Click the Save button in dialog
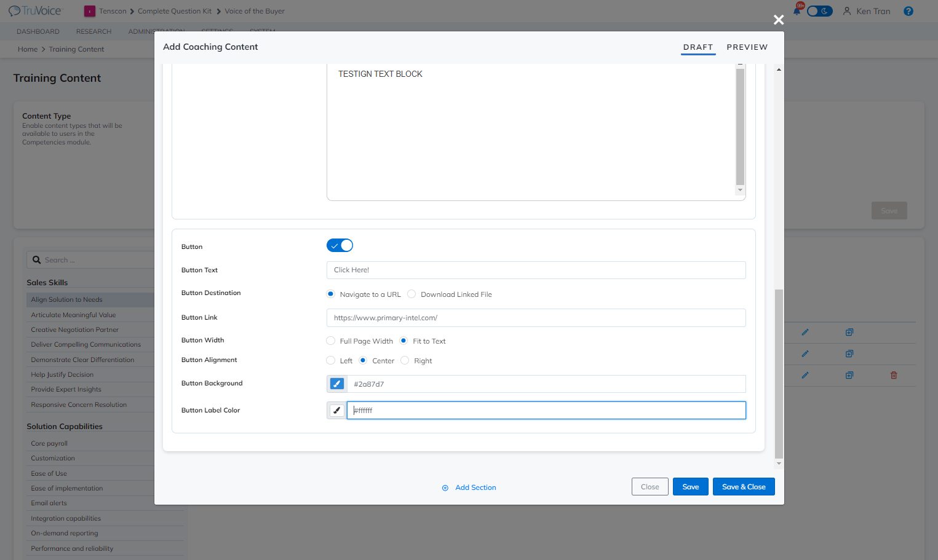The width and height of the screenshot is (938, 560). (691, 487)
